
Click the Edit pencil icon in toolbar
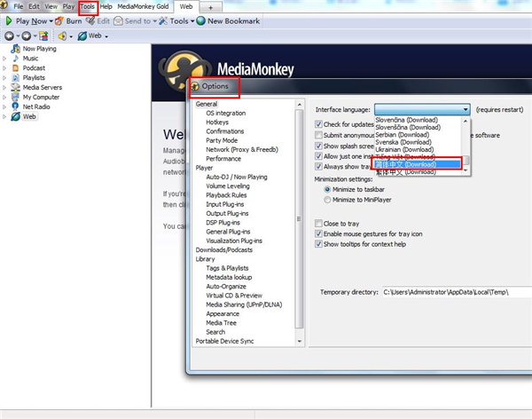coord(90,21)
